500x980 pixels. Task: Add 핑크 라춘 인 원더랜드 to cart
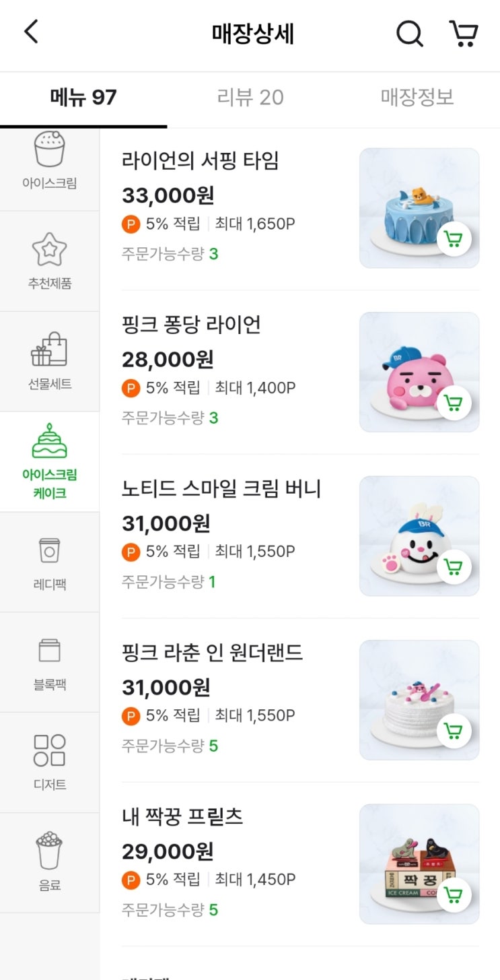tap(454, 731)
